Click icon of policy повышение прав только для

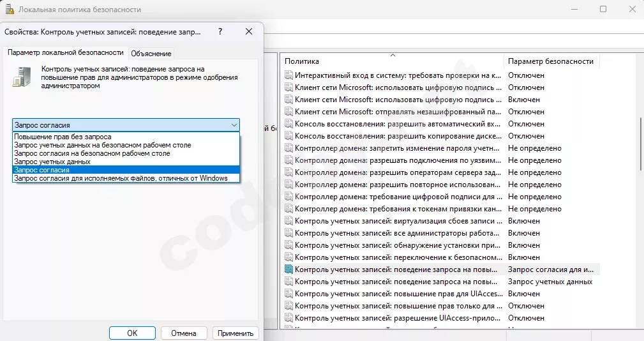288,306
